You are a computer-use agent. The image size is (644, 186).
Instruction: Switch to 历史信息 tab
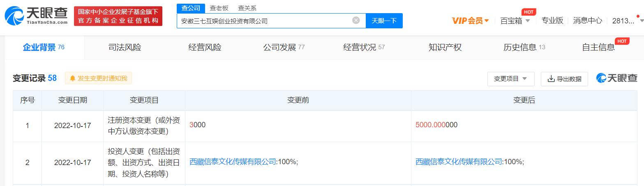524,47
